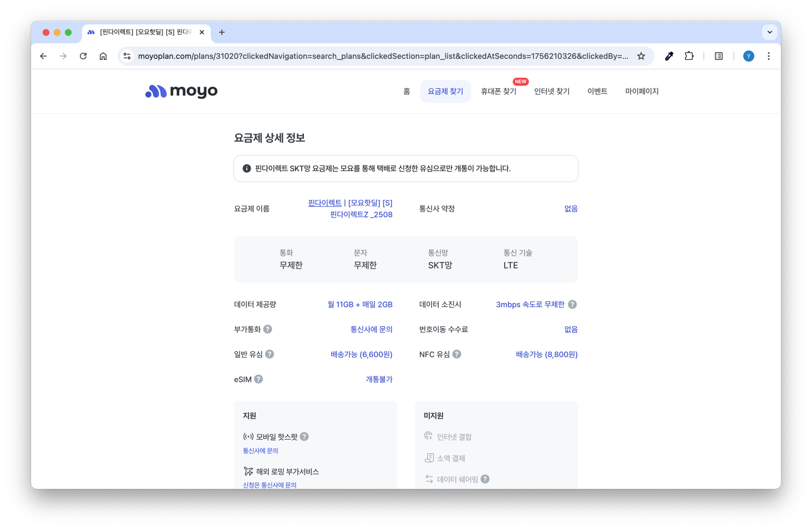Click the browser address bar URL
This screenshot has height=530, width=812.
383,56
